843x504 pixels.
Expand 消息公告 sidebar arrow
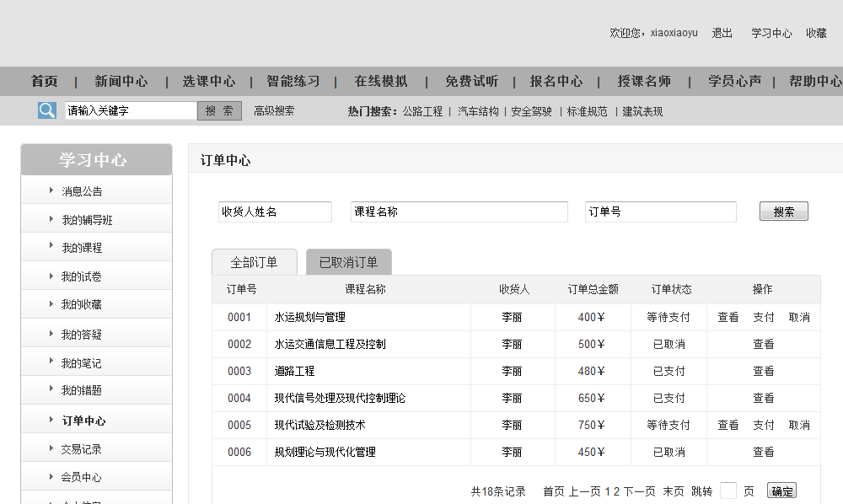(51, 190)
